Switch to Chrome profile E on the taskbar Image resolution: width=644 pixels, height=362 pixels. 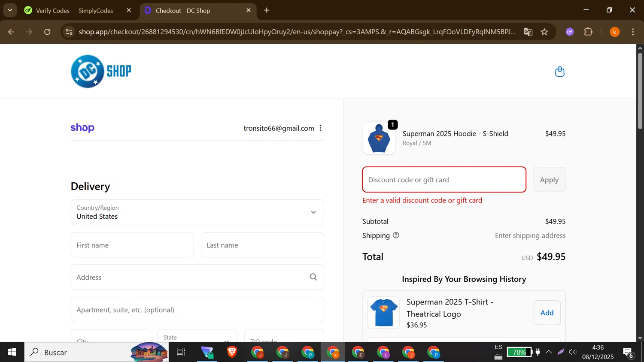[x=358, y=352]
